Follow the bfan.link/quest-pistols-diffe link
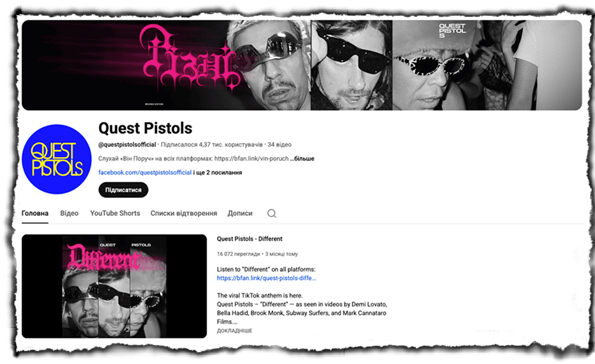The height and width of the screenshot is (364, 595). point(266,278)
